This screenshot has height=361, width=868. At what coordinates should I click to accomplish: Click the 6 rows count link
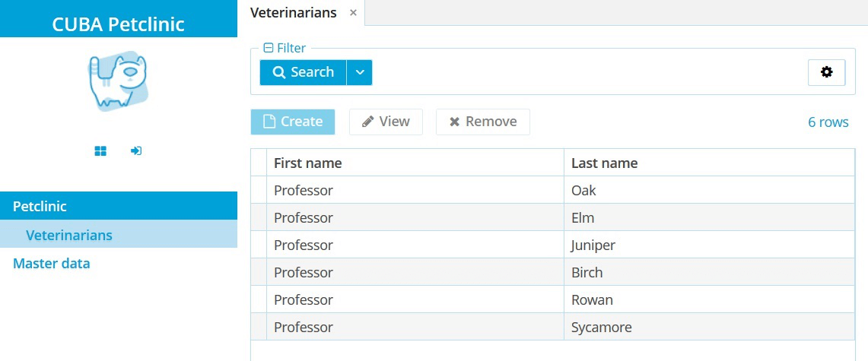[x=828, y=122]
